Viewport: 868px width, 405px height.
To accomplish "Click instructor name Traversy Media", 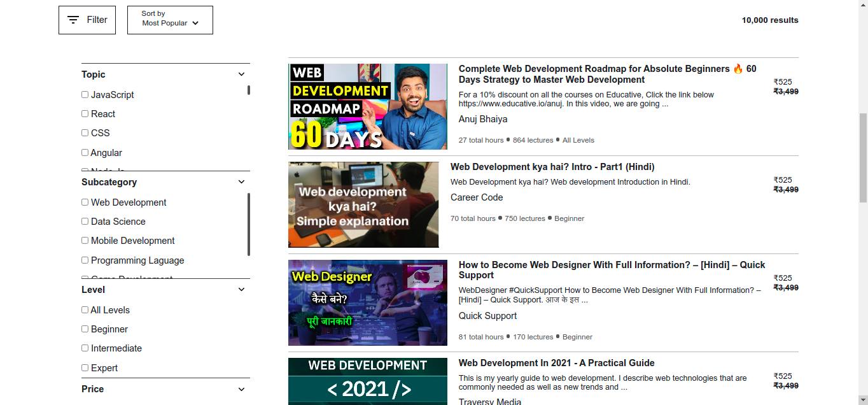I will click(490, 401).
